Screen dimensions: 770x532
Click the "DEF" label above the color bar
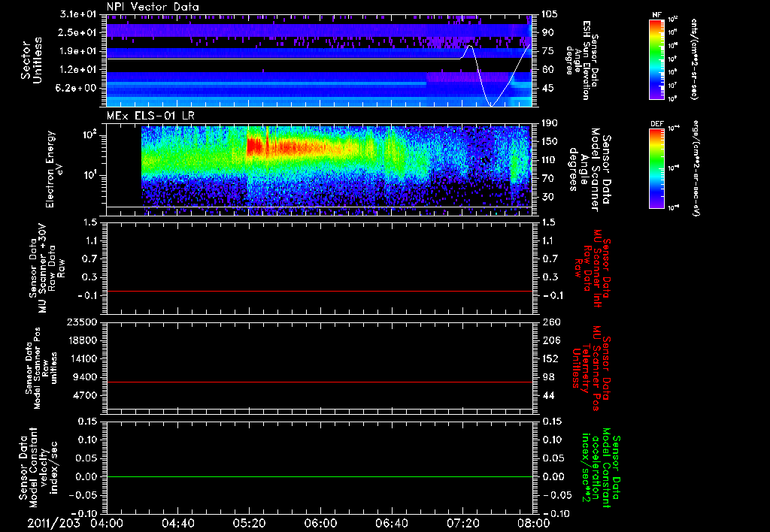coord(656,124)
